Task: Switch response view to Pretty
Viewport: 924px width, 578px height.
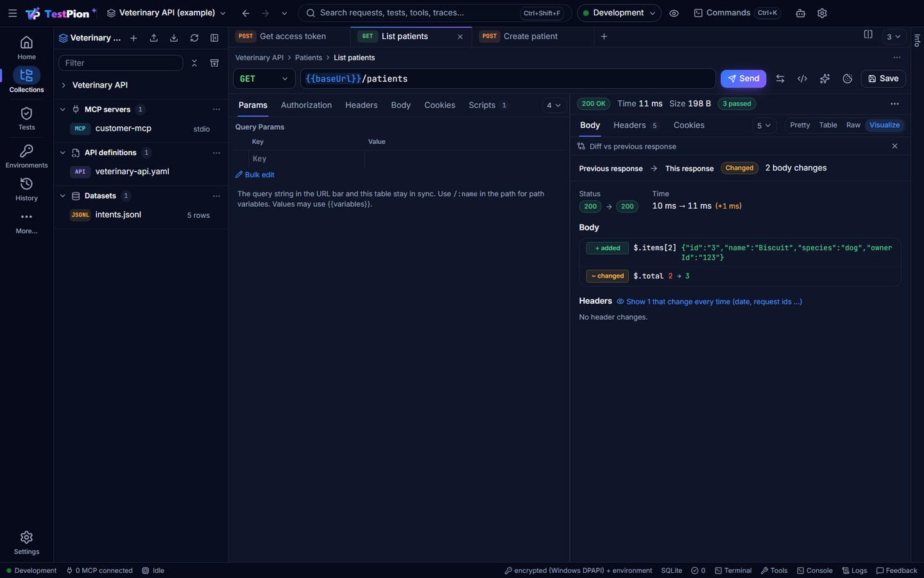Action: coord(800,125)
